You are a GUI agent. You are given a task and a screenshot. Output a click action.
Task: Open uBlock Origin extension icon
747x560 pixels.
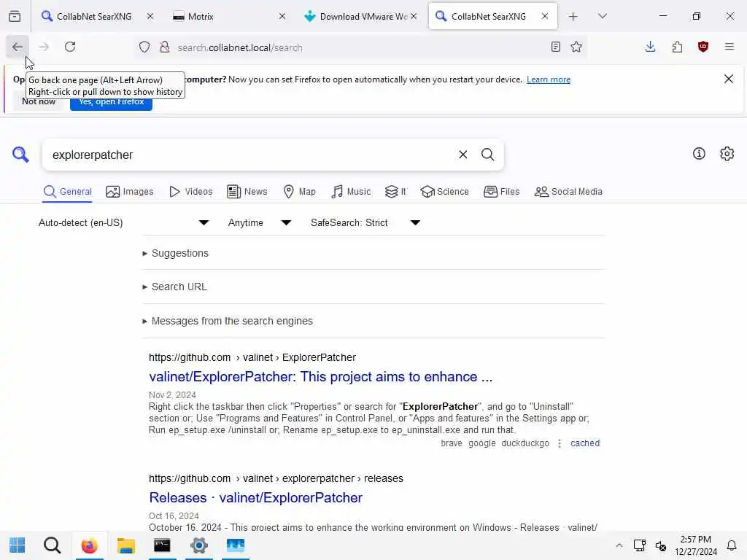pos(703,47)
